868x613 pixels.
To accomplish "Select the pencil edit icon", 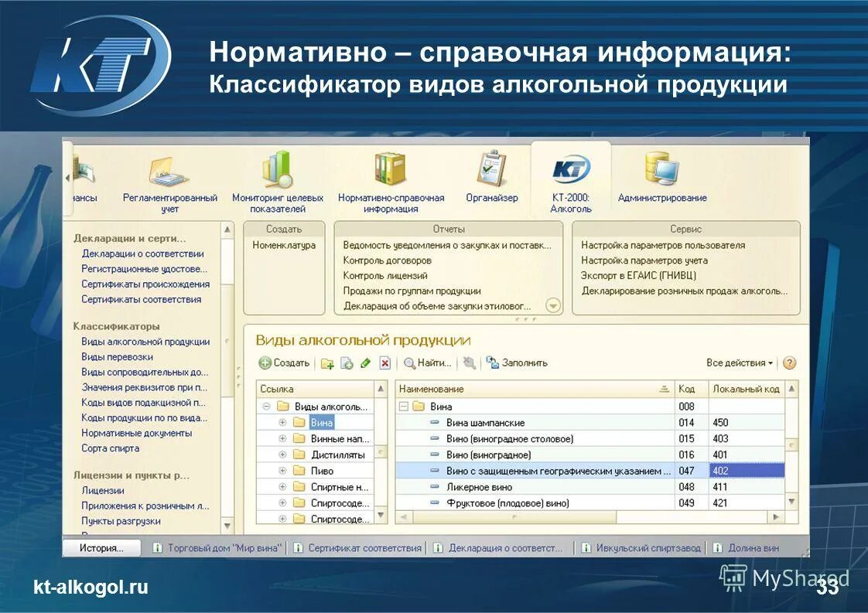I will point(365,363).
